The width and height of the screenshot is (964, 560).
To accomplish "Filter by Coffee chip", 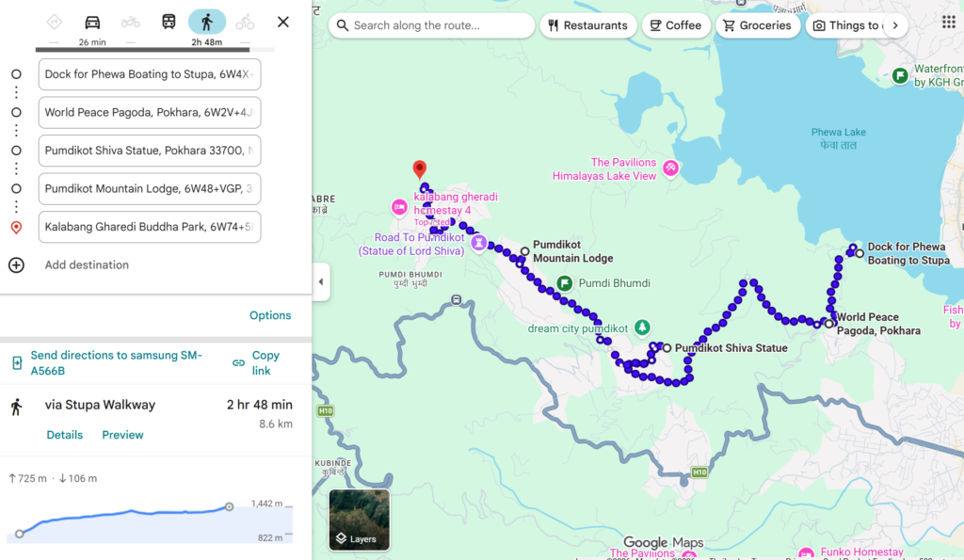I will coord(676,25).
